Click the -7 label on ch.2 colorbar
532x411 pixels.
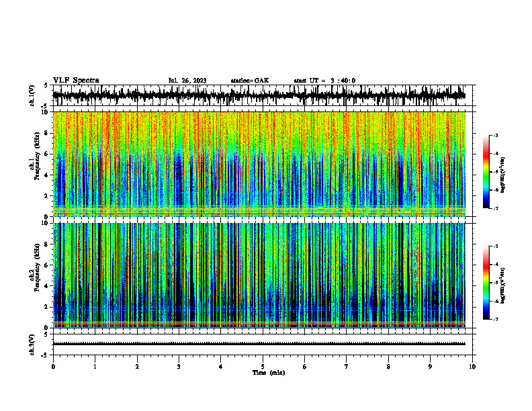click(x=495, y=319)
